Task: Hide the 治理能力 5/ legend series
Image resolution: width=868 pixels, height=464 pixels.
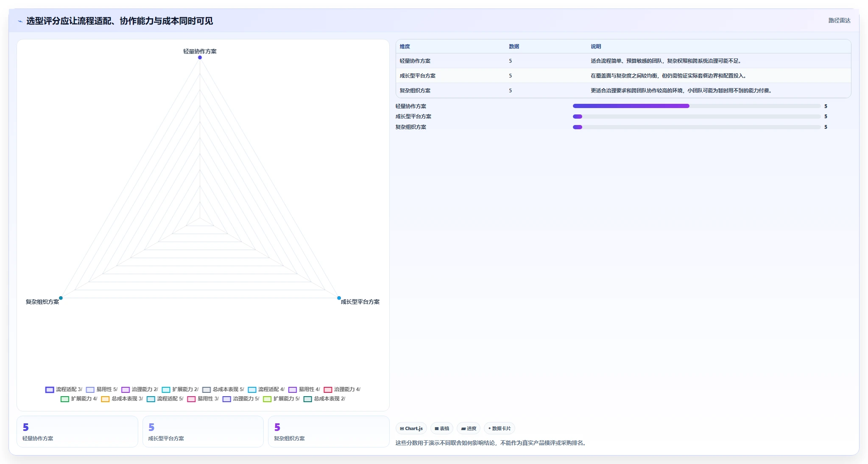Action: 241,399
